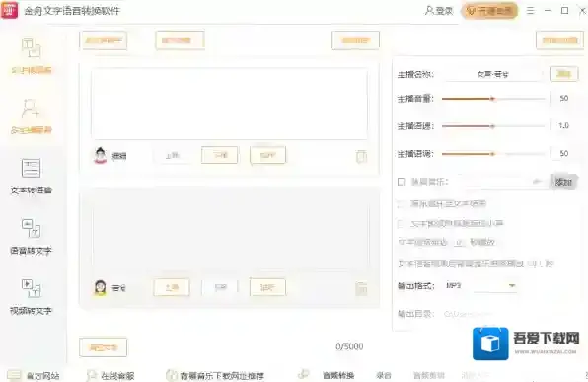This screenshot has width=588, height=382.
Task: Click the 输出目录 path field
Action: [493, 314]
